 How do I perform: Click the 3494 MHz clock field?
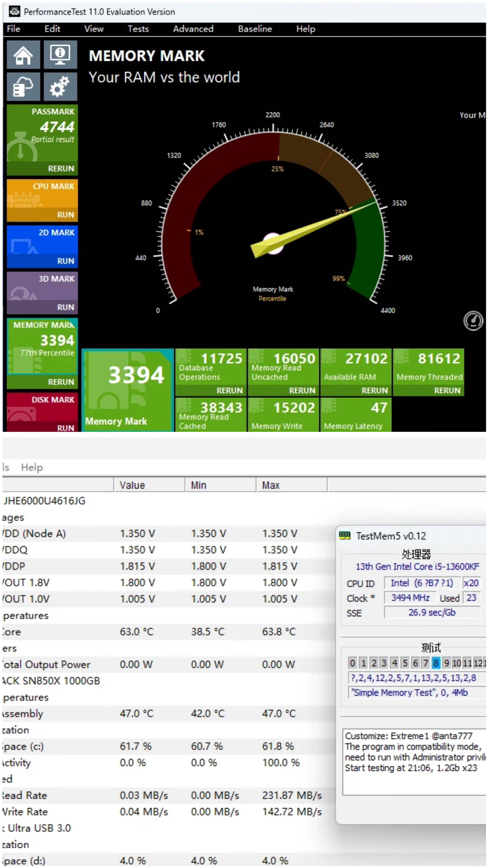pos(410,598)
